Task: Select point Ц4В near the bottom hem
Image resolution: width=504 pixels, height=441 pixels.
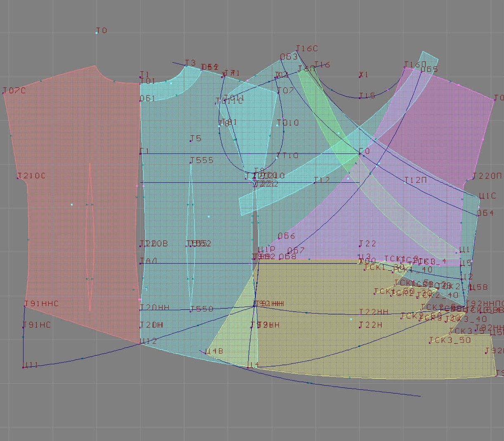Action: coord(206,354)
